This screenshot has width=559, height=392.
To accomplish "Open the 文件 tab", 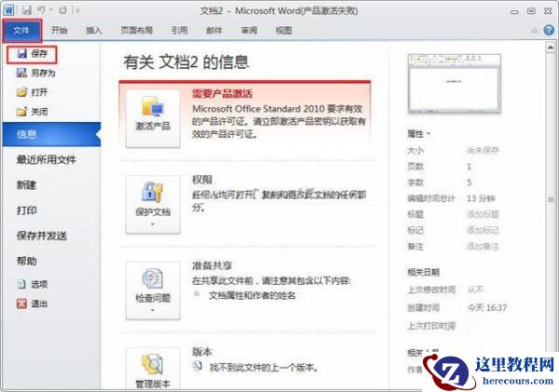I will 21,31.
